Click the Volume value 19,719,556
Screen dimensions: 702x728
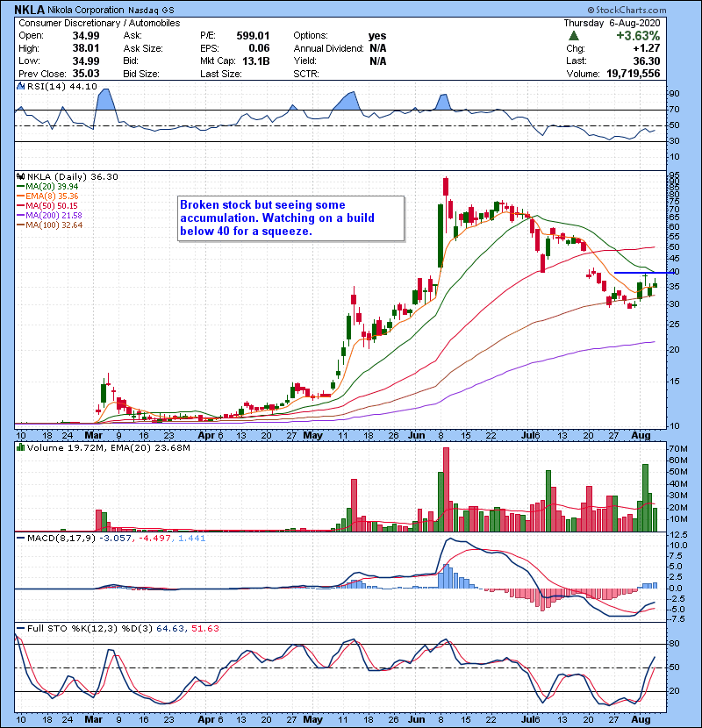(x=634, y=74)
